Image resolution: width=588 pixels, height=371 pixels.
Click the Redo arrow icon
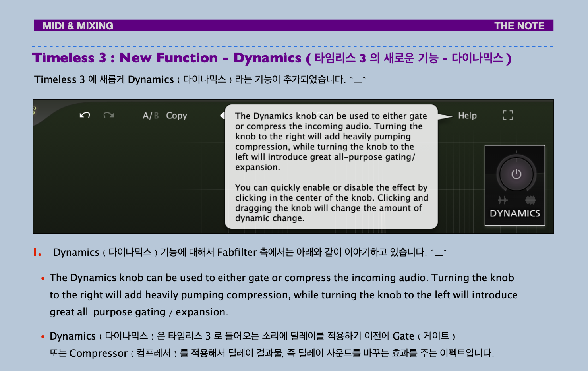pyautogui.click(x=108, y=115)
